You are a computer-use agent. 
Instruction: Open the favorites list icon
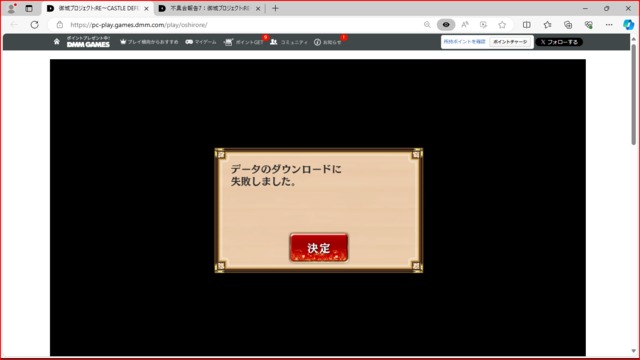coord(547,25)
